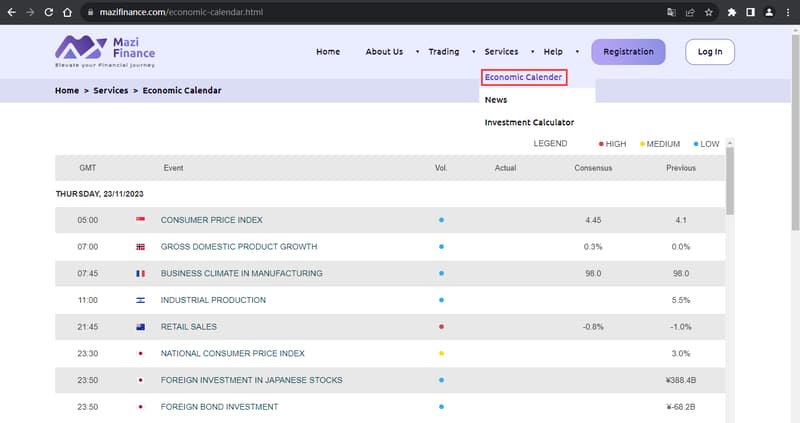Screen dimensions: 800x423
Task: Click the flag icon beside Consumer Price Index
Action: [140, 219]
